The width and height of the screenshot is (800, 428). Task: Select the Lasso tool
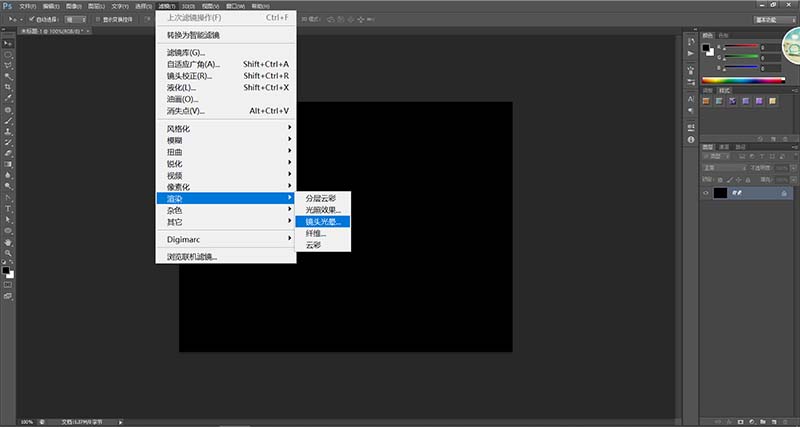[8, 66]
